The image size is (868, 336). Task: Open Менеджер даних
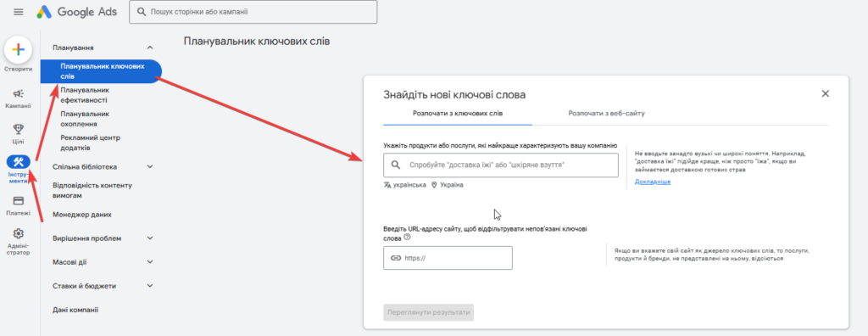[x=82, y=214]
